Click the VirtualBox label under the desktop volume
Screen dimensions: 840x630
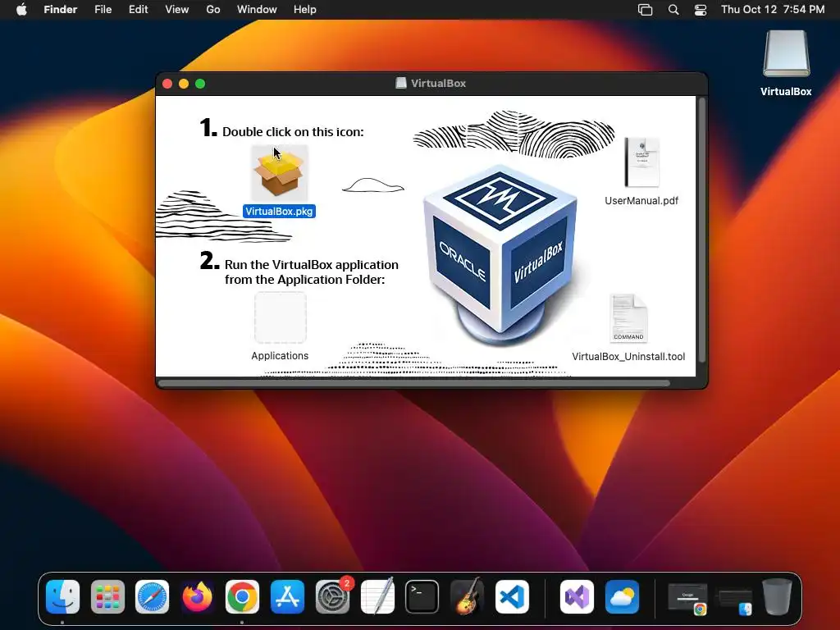click(786, 92)
